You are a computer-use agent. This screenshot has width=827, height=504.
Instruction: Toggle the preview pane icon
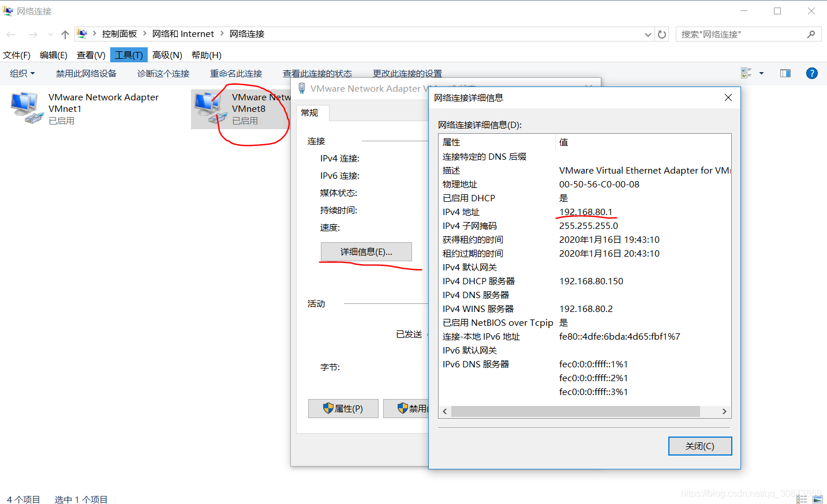(785, 73)
